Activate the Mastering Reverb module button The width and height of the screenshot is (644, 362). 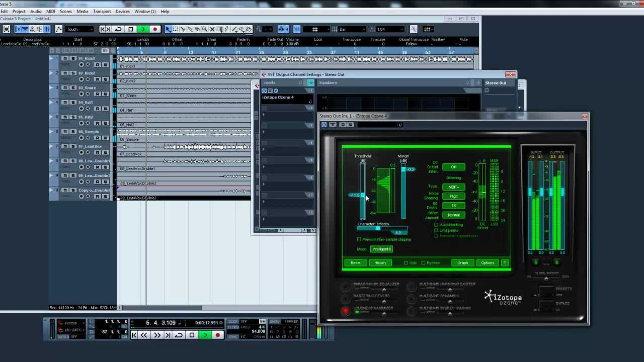click(x=345, y=299)
